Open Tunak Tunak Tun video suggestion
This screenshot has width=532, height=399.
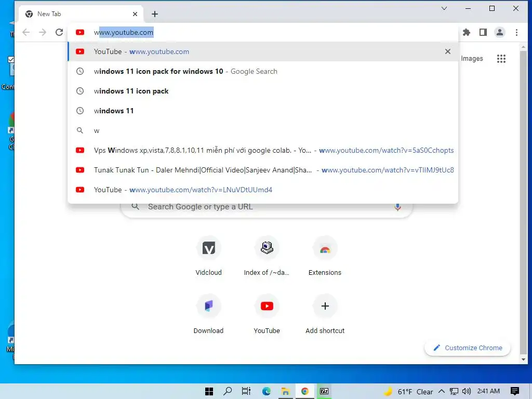(263, 170)
